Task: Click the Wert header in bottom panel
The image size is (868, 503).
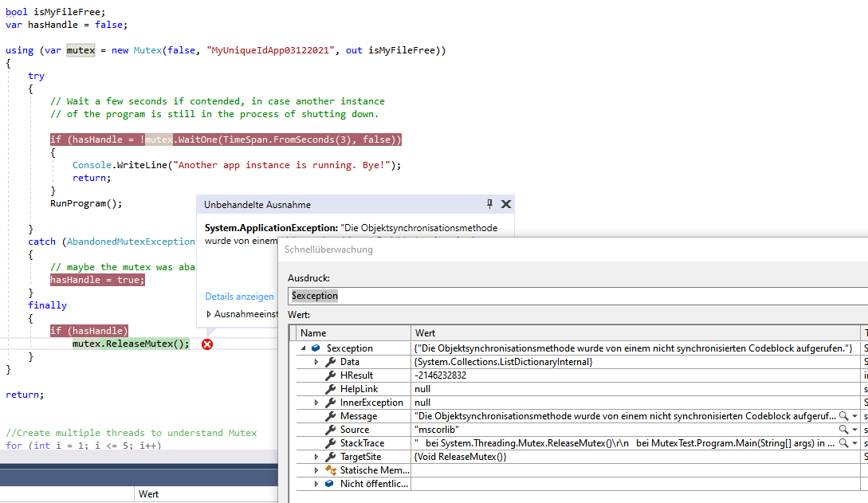Action: coord(148,494)
